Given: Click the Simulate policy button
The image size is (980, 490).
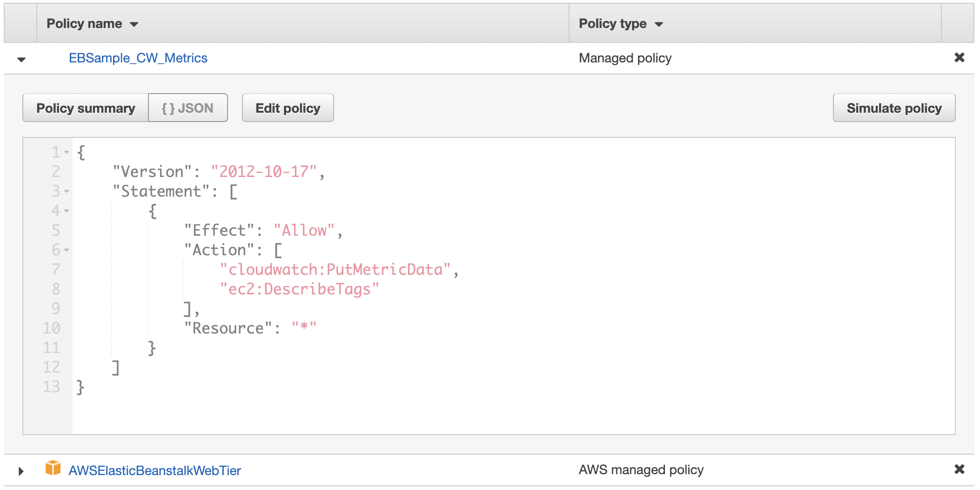Looking at the screenshot, I should 893,108.
